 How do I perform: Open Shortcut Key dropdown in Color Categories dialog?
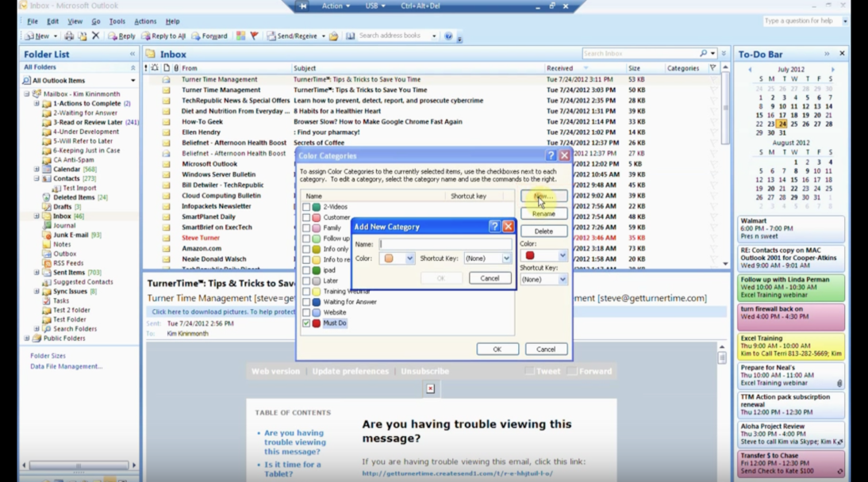[x=563, y=280]
